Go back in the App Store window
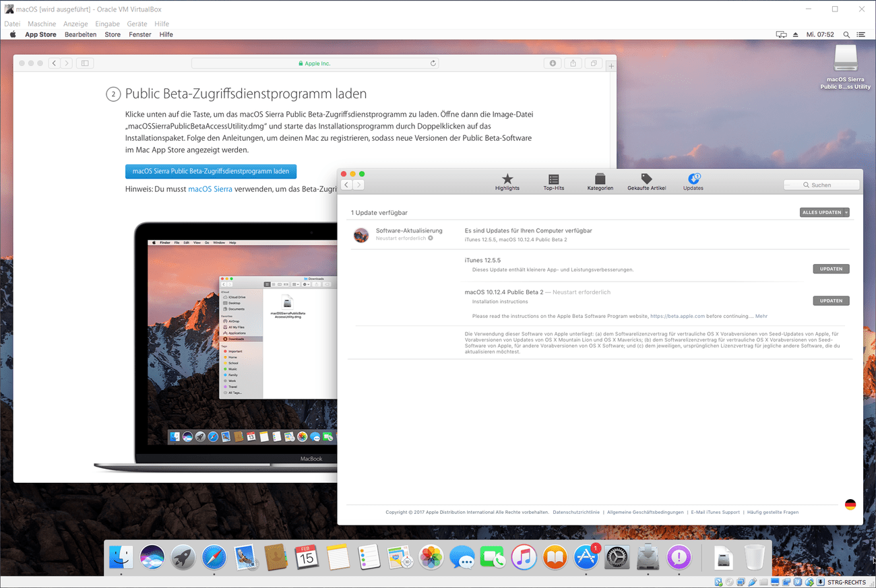 point(346,185)
